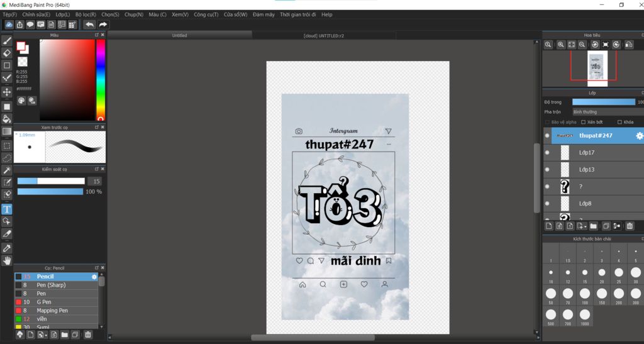Click the rainbow hue slider bar

(x=101, y=80)
